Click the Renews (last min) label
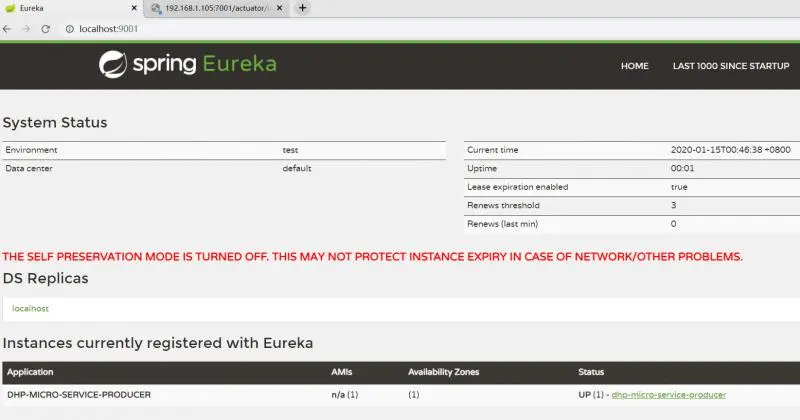 503,224
